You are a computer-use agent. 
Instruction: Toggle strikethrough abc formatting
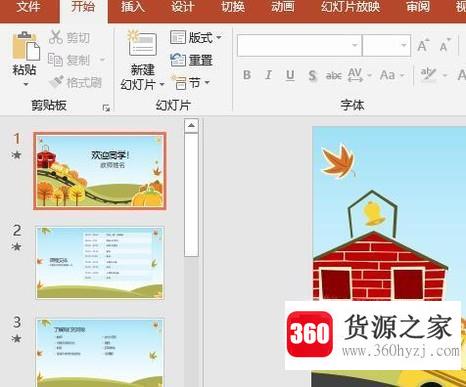click(x=334, y=76)
